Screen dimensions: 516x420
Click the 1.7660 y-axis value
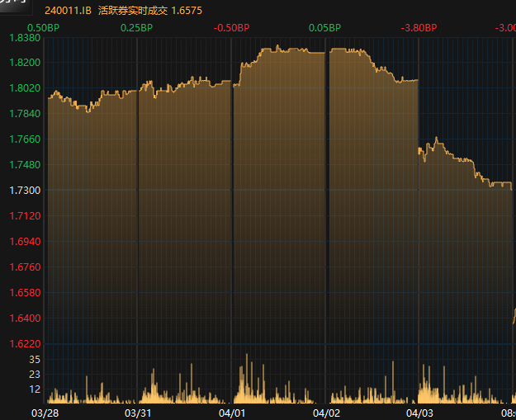click(25, 139)
